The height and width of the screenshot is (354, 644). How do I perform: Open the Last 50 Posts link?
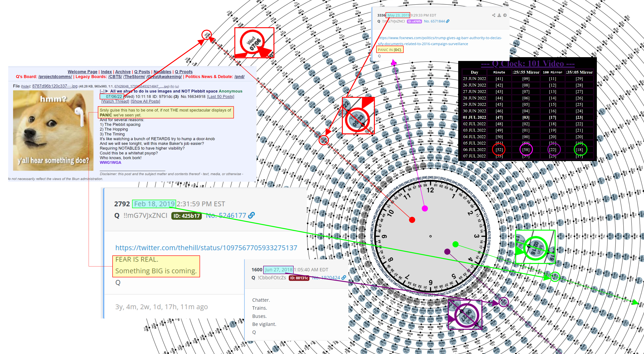(x=220, y=96)
